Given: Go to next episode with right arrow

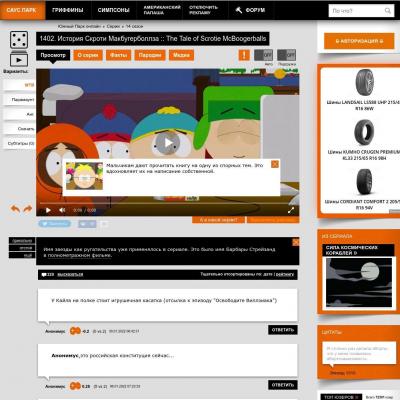Looking at the screenshot, I should click(28, 209).
